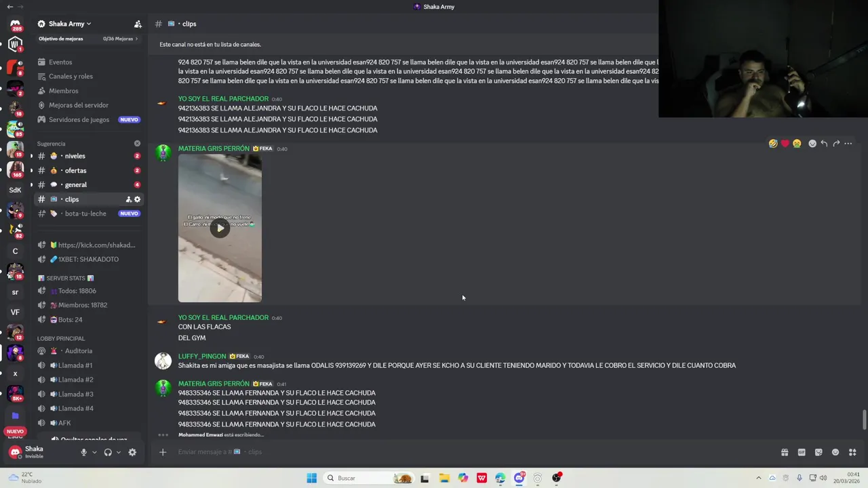Viewport: 868px width, 488px height.
Task: Expand the niveles channel threads arrow
Action: tap(31, 156)
